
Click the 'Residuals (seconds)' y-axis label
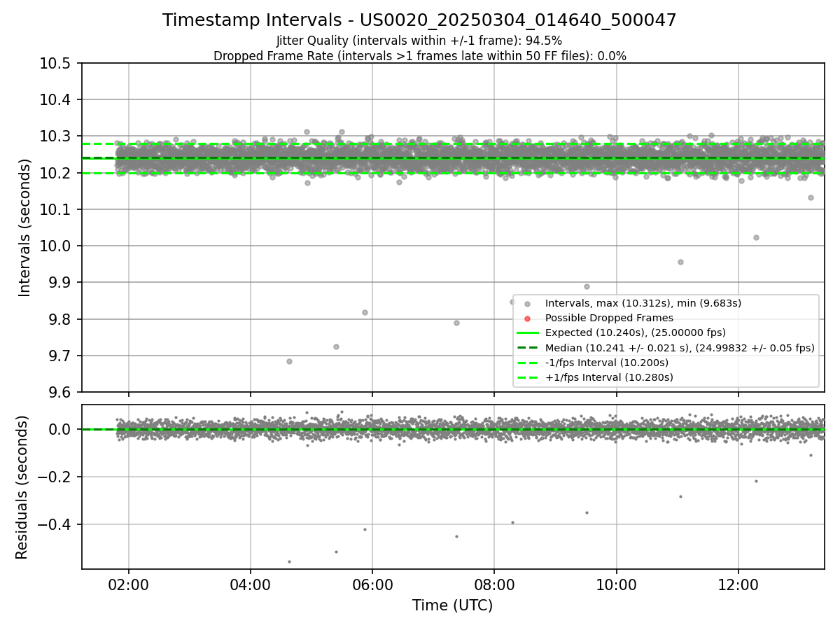tap(22, 487)
